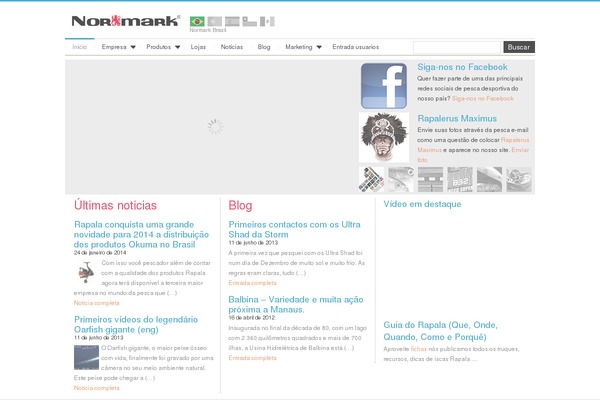
Task: Expand the Marketing dropdown arrow
Action: 319,47
